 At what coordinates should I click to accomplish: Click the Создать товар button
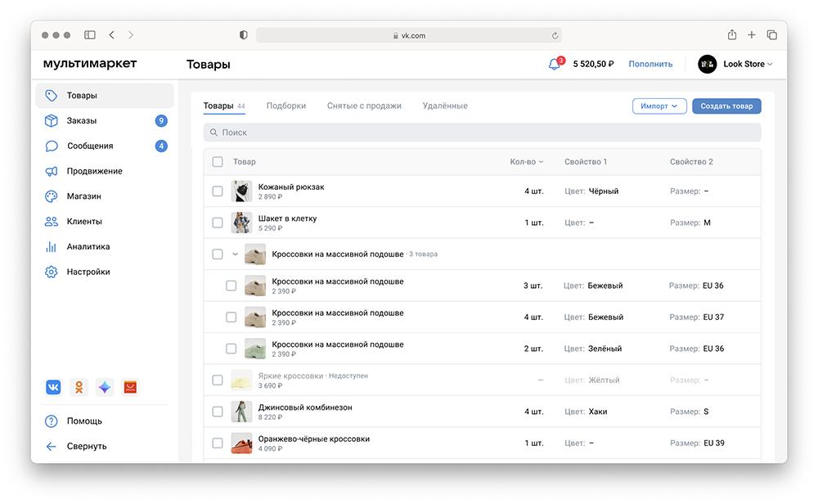[726, 106]
